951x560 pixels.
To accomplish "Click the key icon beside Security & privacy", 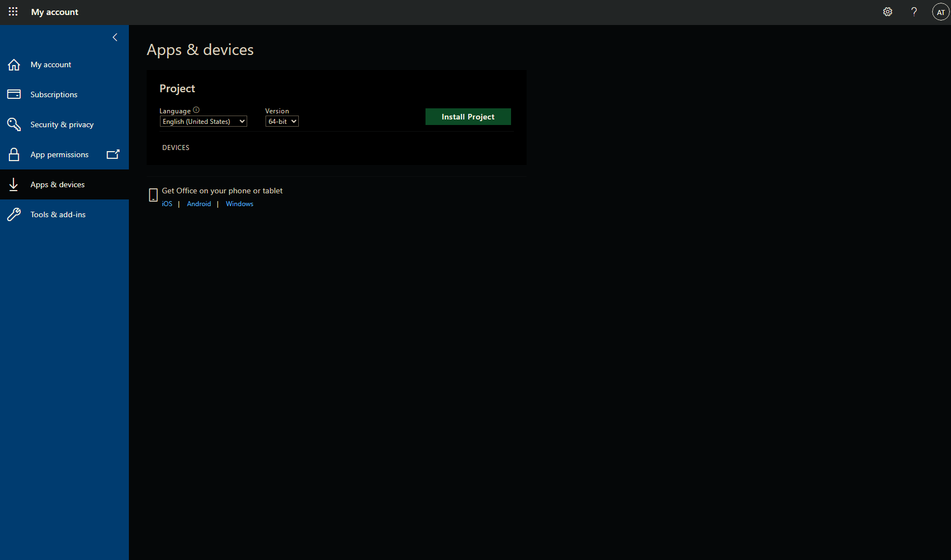I will (14, 124).
